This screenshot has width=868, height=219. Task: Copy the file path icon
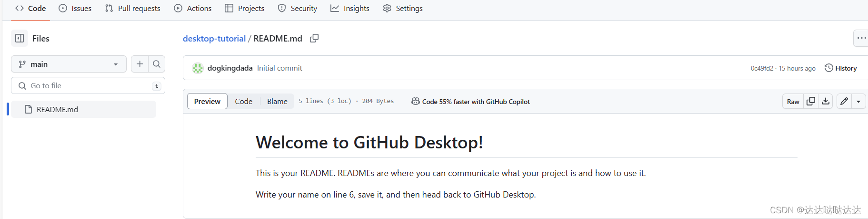pos(314,38)
